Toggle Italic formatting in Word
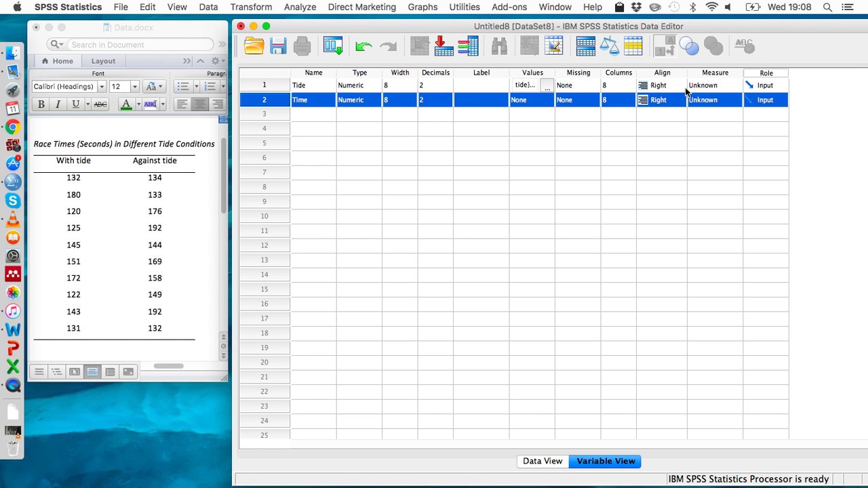Screen dimensions: 868x488 click(x=58, y=104)
